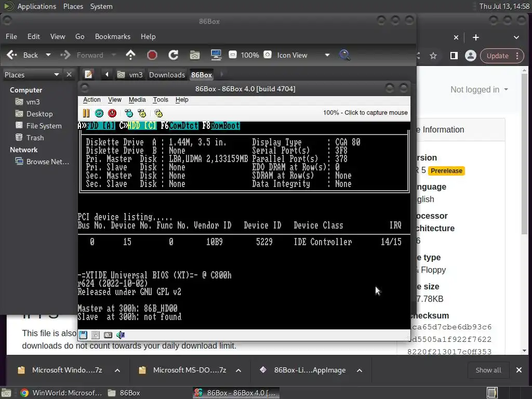Open the file manager File menu
The image size is (532, 399).
[x=11, y=36]
